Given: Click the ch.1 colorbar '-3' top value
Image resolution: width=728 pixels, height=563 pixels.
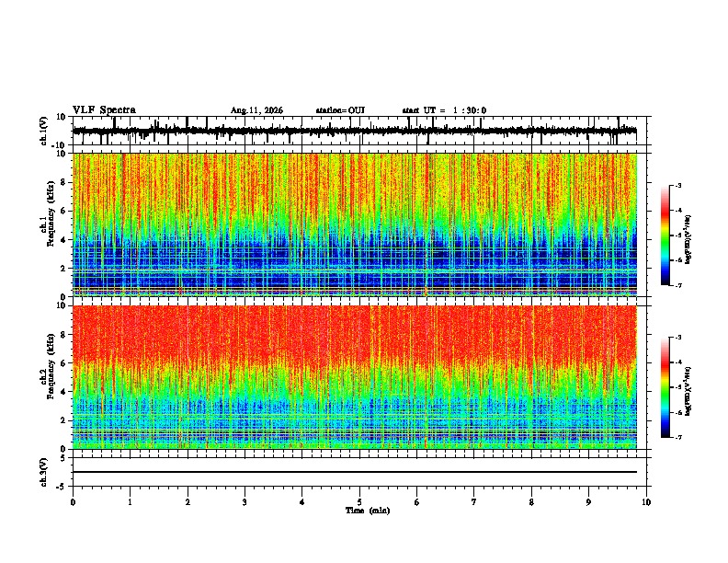Looking at the screenshot, I should tap(677, 186).
